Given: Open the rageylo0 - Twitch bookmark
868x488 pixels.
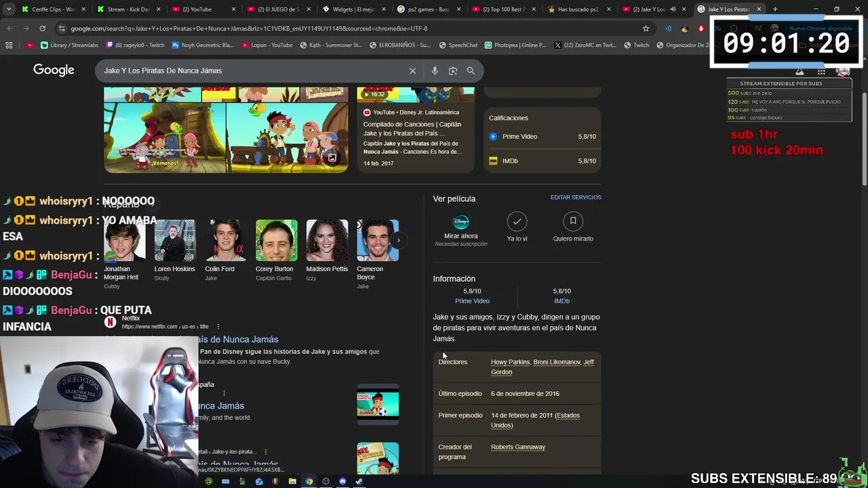Looking at the screenshot, I should tap(134, 45).
